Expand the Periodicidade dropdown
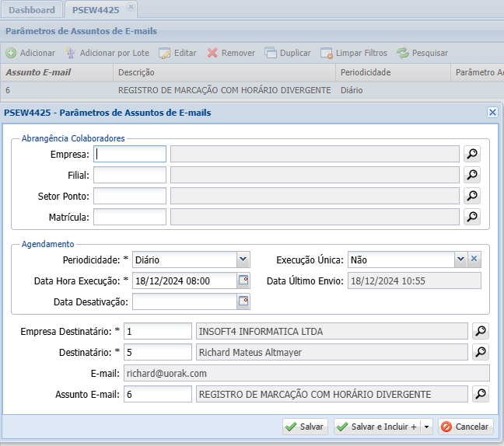The image size is (504, 446). tap(243, 260)
